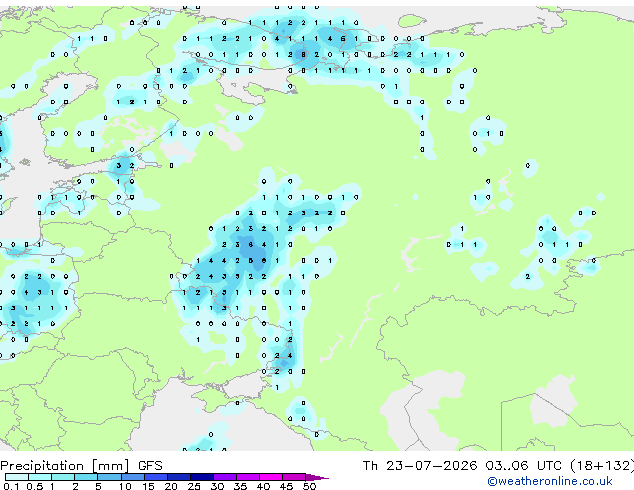Click the above-50 mm arrow end of legend
This screenshot has width=634, height=490.
317,477
